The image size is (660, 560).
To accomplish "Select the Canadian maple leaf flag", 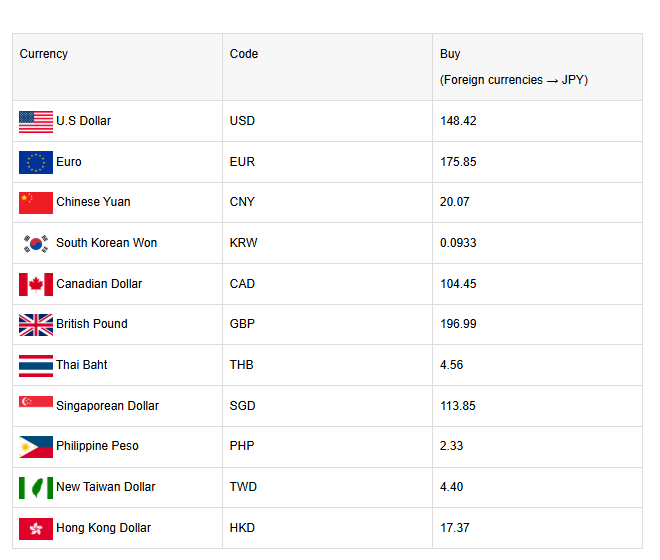I will click(35, 284).
